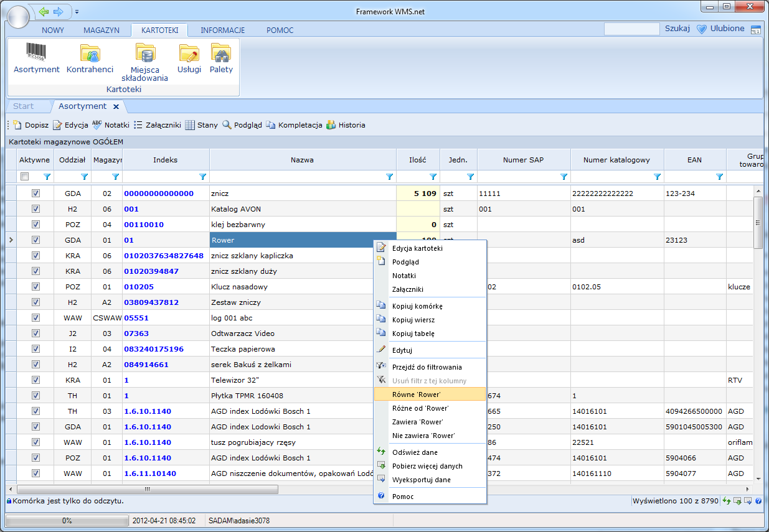Viewport: 769px width, 532px height.
Task: Toggle Aktywne checkbox in the Katalog AVON row
Action: coord(35,209)
